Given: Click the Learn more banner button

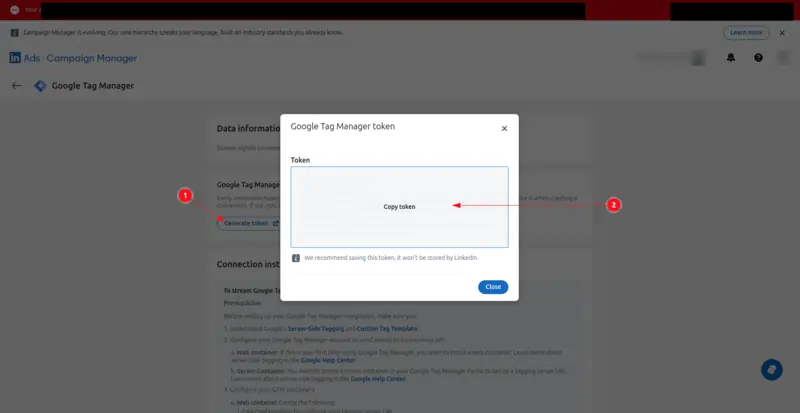Looking at the screenshot, I should pos(746,33).
